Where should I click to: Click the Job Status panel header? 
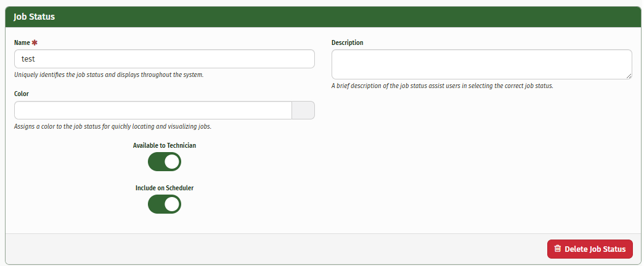coord(323,17)
